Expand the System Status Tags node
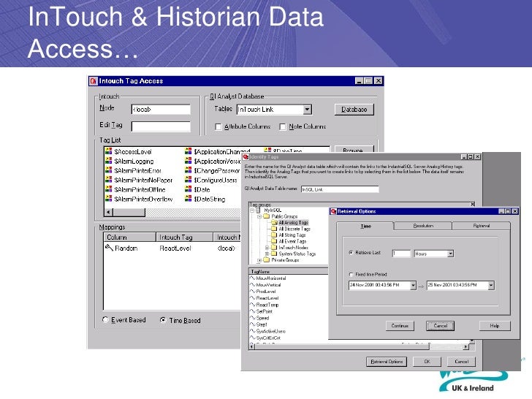 [267, 254]
